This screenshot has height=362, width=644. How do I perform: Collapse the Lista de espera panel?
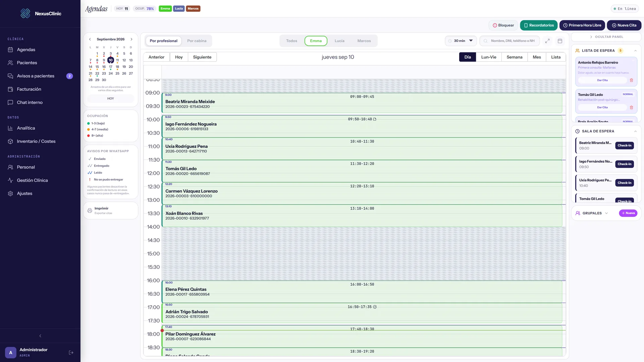pos(635,51)
